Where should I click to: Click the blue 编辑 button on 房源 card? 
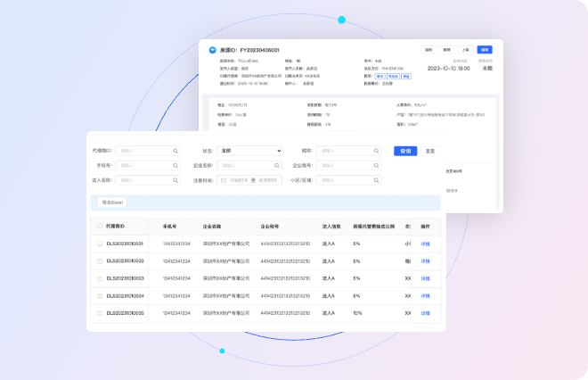[484, 50]
